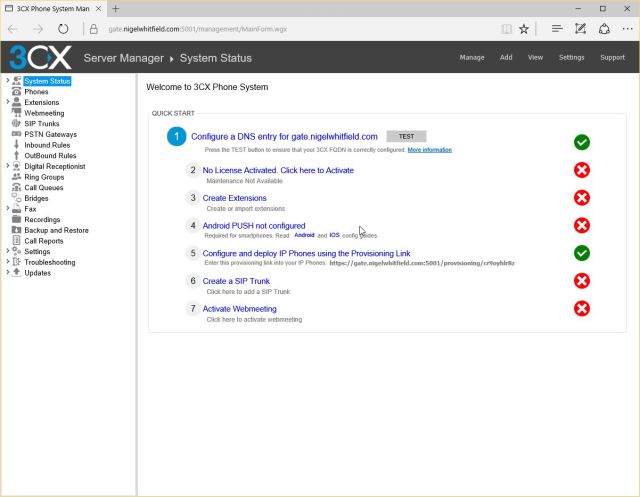Select the SIP Trunks sidebar icon
The height and width of the screenshot is (497, 640).
pyautogui.click(x=16, y=124)
